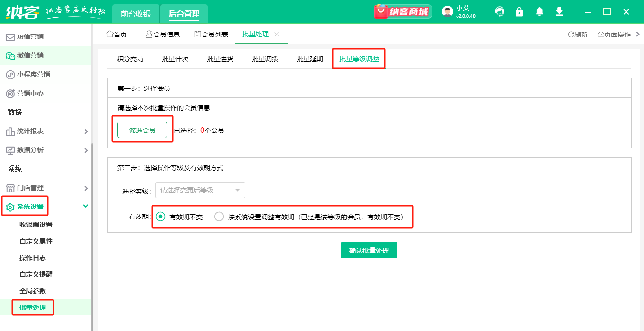Click the lock screen icon in title bar

[519, 11]
